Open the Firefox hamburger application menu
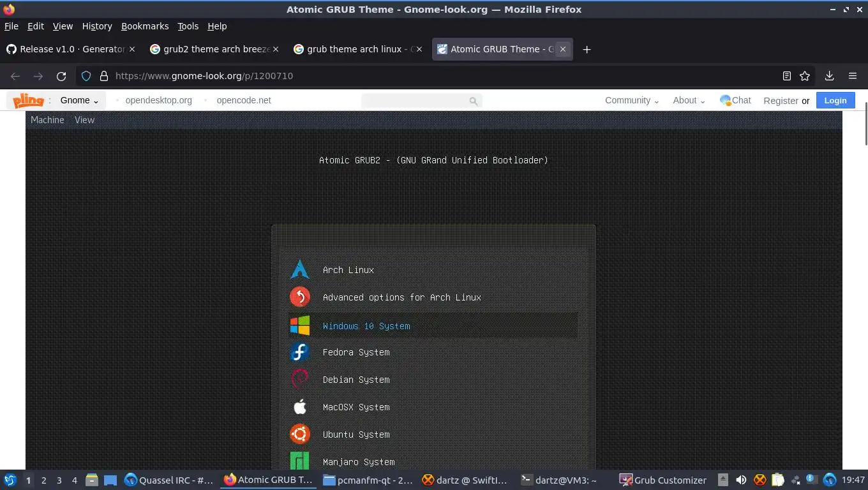This screenshot has height=490, width=868. pos(853,76)
